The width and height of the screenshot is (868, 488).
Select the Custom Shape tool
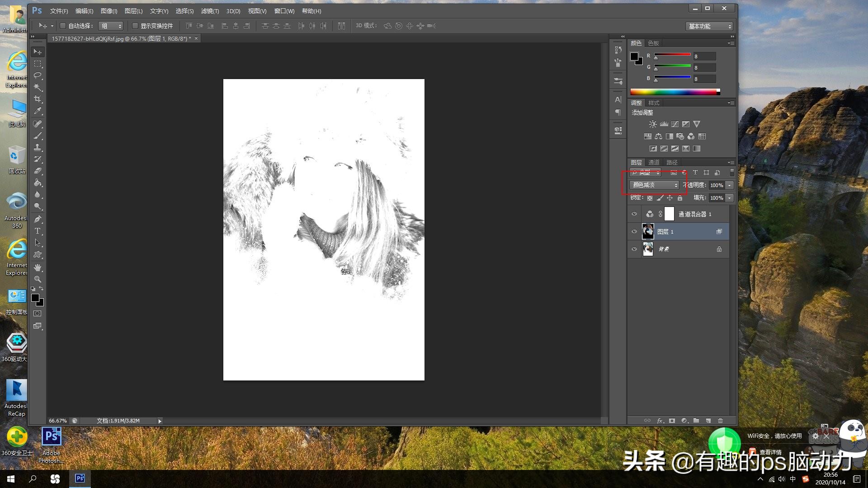pyautogui.click(x=38, y=254)
